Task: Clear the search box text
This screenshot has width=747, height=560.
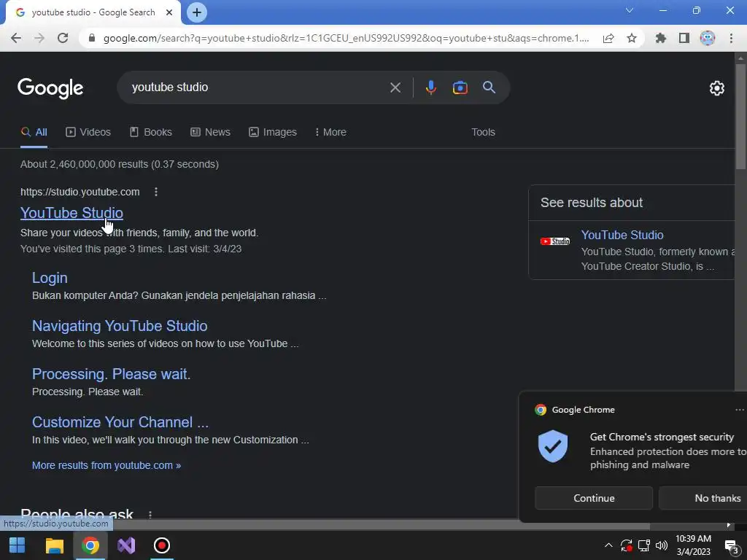Action: point(395,87)
